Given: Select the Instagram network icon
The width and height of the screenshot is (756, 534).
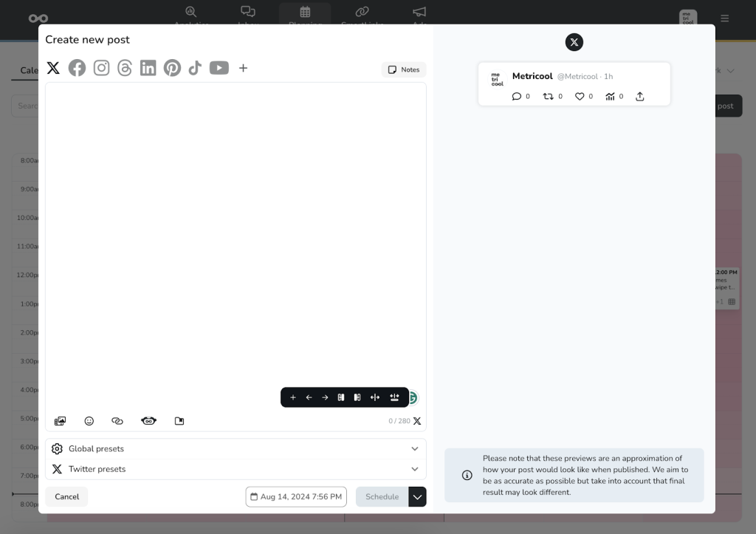Looking at the screenshot, I should coord(101,68).
